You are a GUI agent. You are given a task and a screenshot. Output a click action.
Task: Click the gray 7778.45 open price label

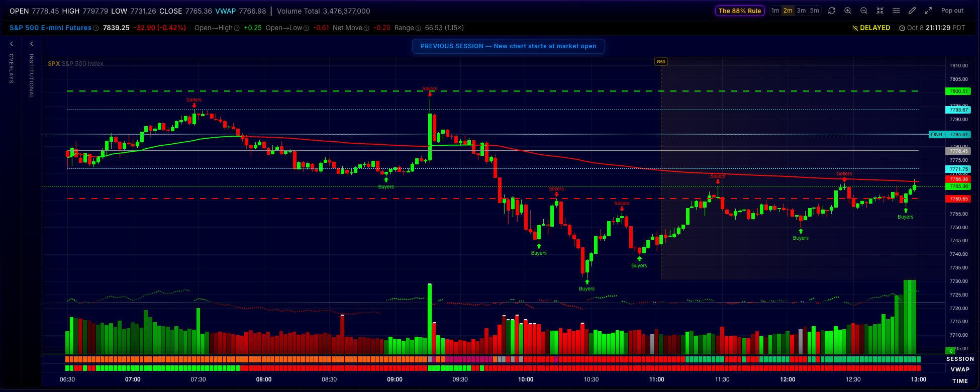[x=959, y=151]
